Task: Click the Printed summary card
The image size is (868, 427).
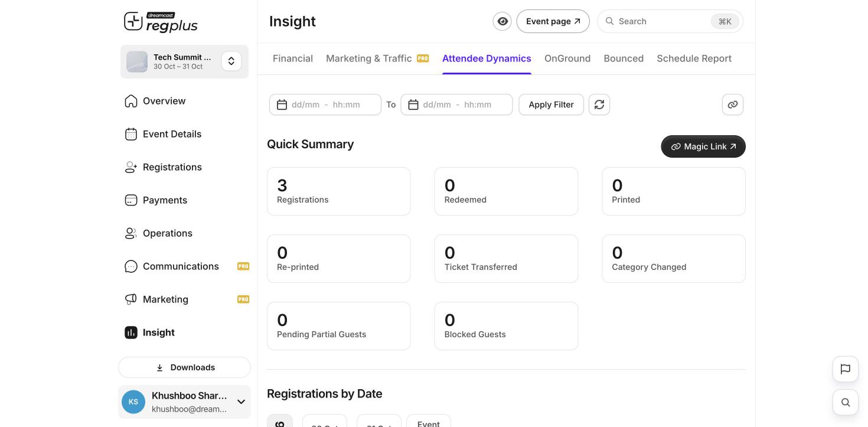Action: (x=674, y=191)
